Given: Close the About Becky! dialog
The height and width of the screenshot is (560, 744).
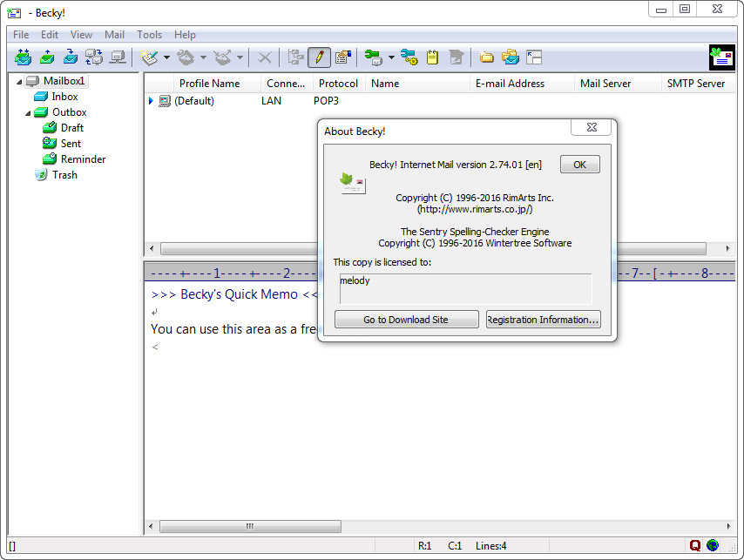Looking at the screenshot, I should click(592, 127).
